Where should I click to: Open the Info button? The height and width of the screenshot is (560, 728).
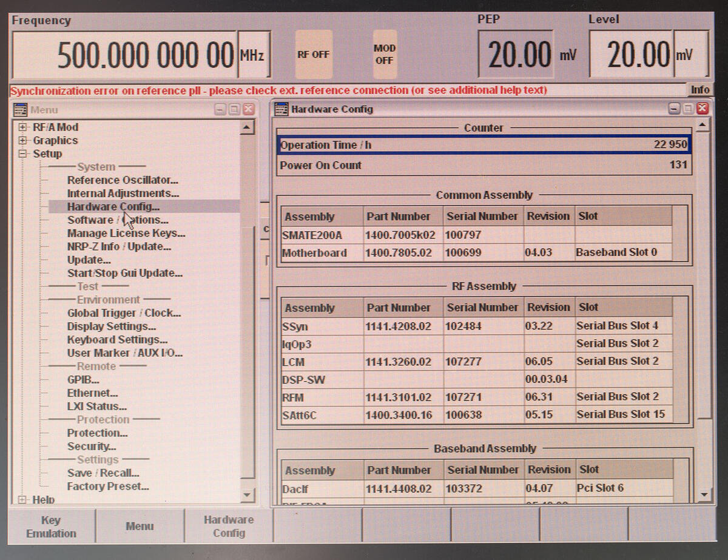tap(699, 90)
